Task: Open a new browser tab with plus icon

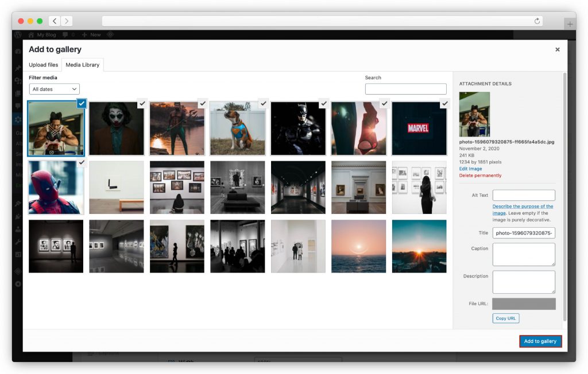Action: point(570,24)
